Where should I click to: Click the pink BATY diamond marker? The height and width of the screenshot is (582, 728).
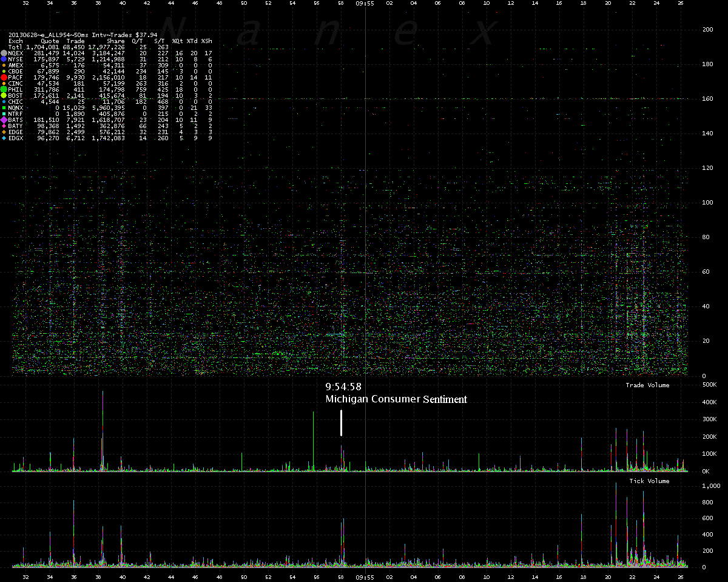[x=4, y=126]
